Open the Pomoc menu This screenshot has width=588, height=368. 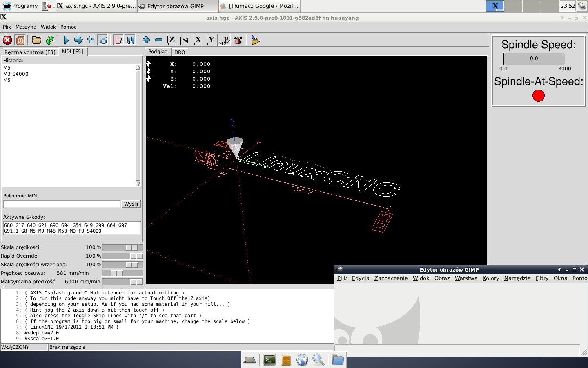coord(68,27)
